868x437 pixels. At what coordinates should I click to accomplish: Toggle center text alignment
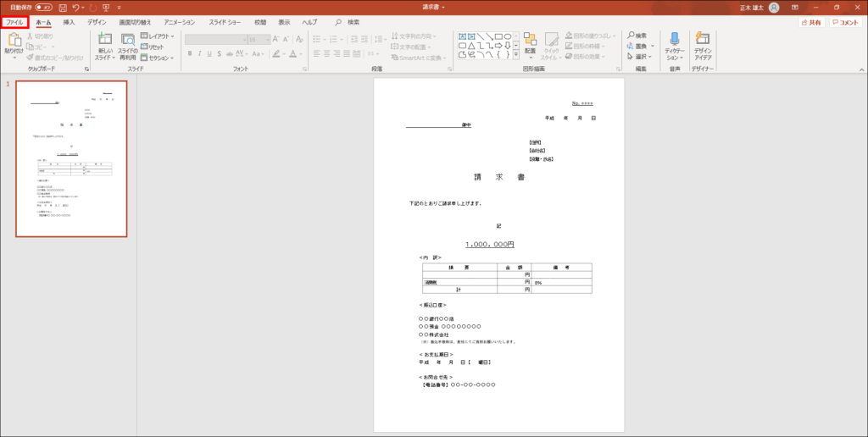click(327, 54)
